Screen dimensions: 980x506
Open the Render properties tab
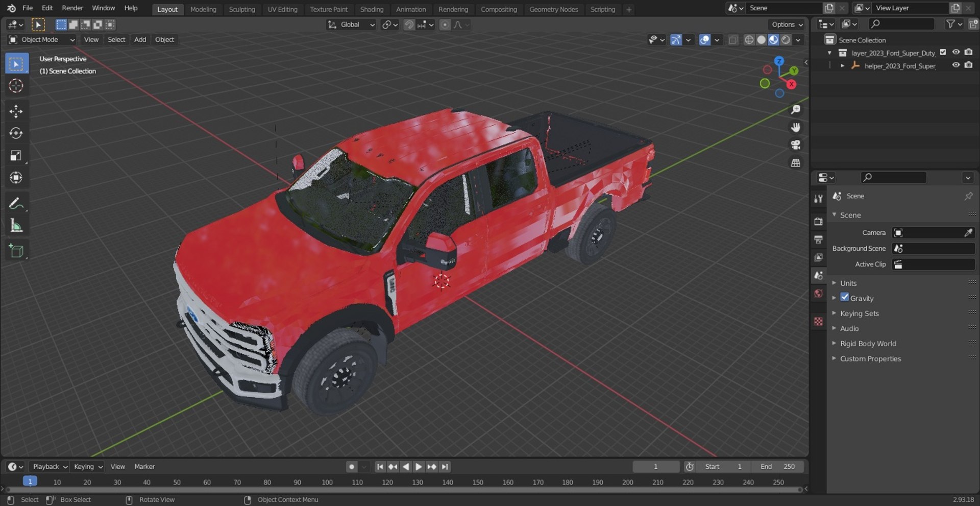tap(819, 222)
